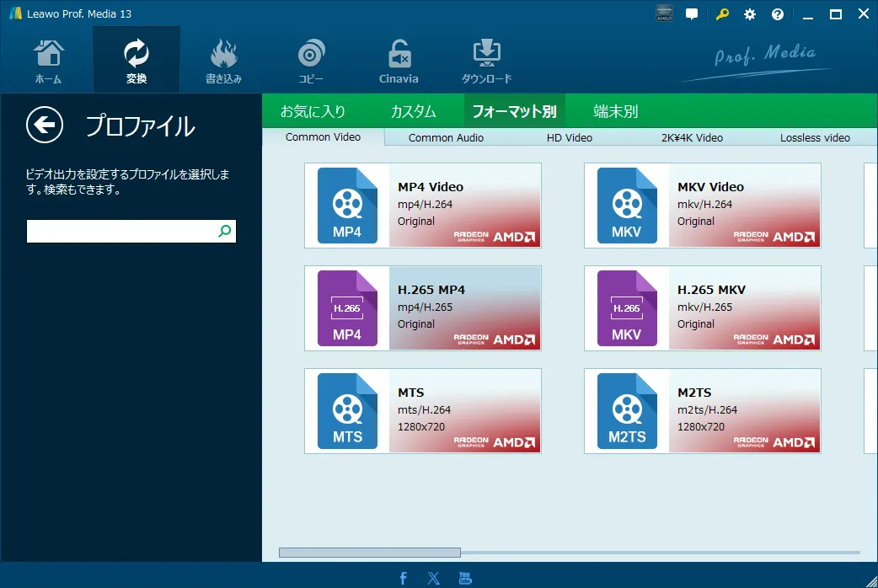Click the 'MKV Video' profile title
The width and height of the screenshot is (878, 588).
click(x=710, y=187)
